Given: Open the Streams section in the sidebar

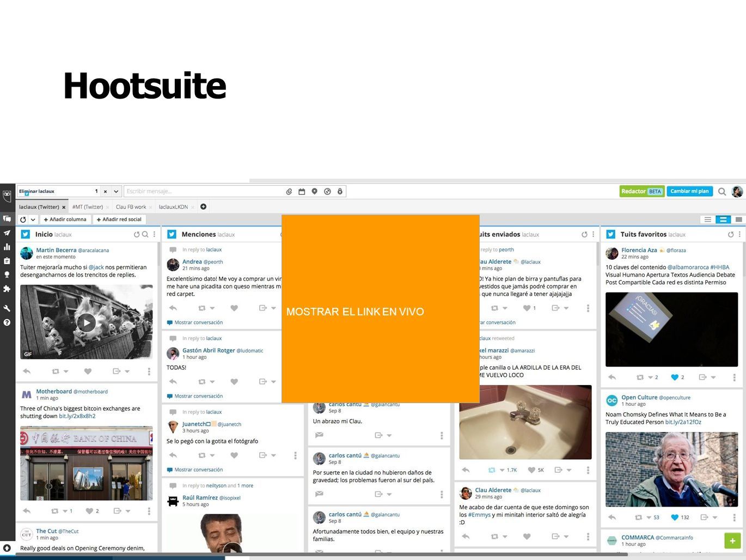Looking at the screenshot, I should pos(7,218).
